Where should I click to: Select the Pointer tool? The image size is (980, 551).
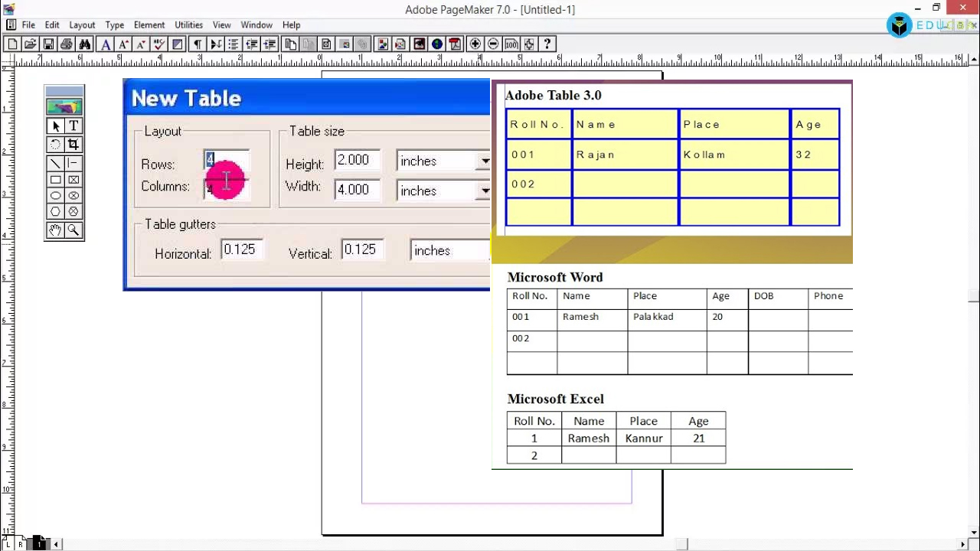(55, 126)
